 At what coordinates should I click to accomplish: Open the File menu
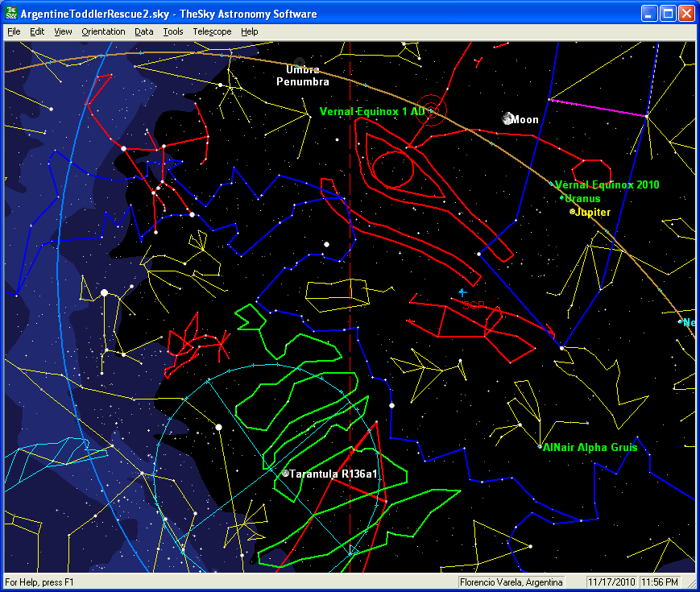(x=14, y=31)
